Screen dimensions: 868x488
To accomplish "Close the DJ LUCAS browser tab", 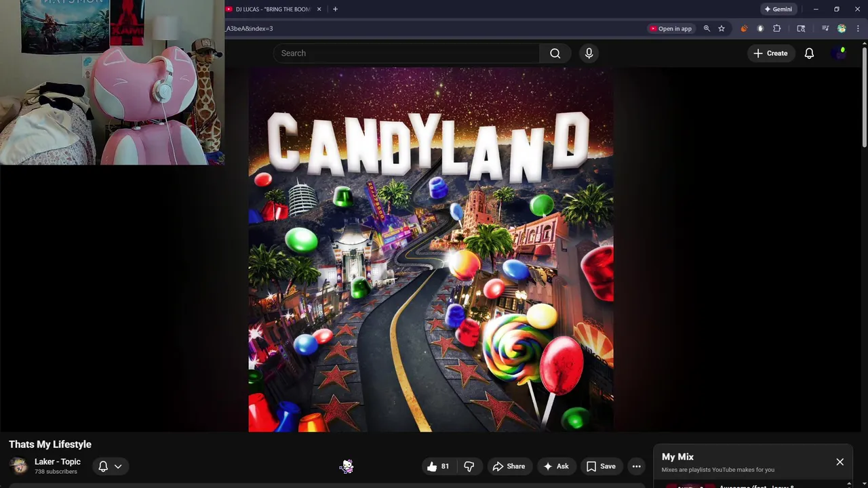I will pos(319,9).
